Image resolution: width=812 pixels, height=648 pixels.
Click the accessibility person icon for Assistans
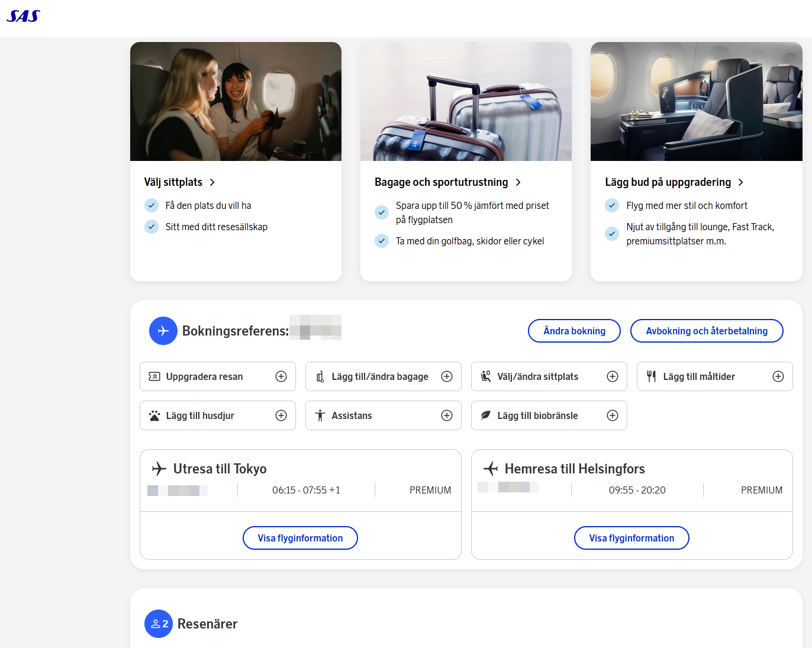[x=320, y=415]
